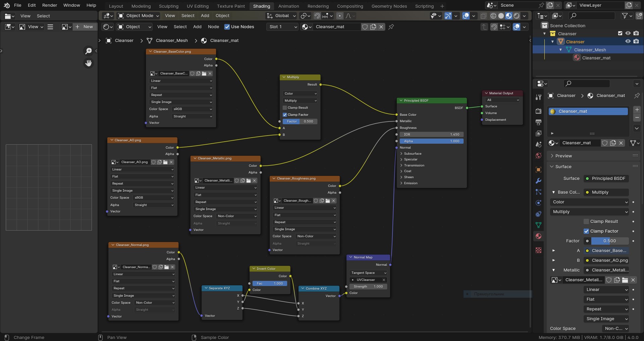Screen dimensions: 644x341
Task: Adjust the Factor slider in properties panel
Action: 609,241
